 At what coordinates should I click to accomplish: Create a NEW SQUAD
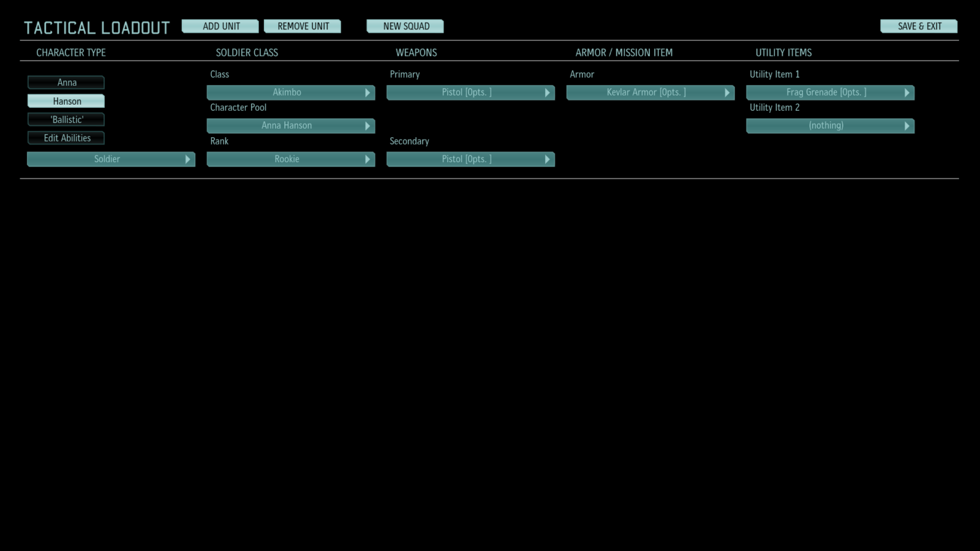click(405, 26)
